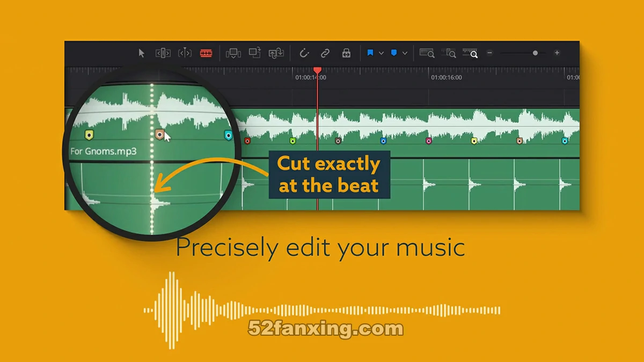
Task: Toggle Snapping with the magnet icon
Action: [304, 53]
